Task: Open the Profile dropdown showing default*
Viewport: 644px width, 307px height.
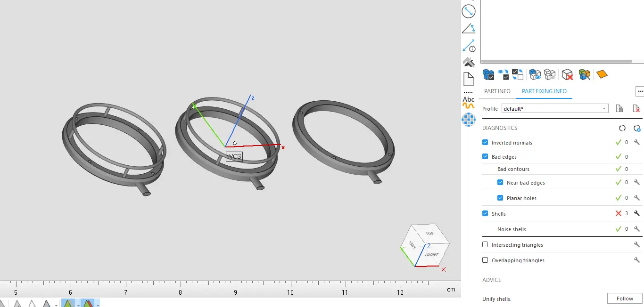Action: pos(555,109)
